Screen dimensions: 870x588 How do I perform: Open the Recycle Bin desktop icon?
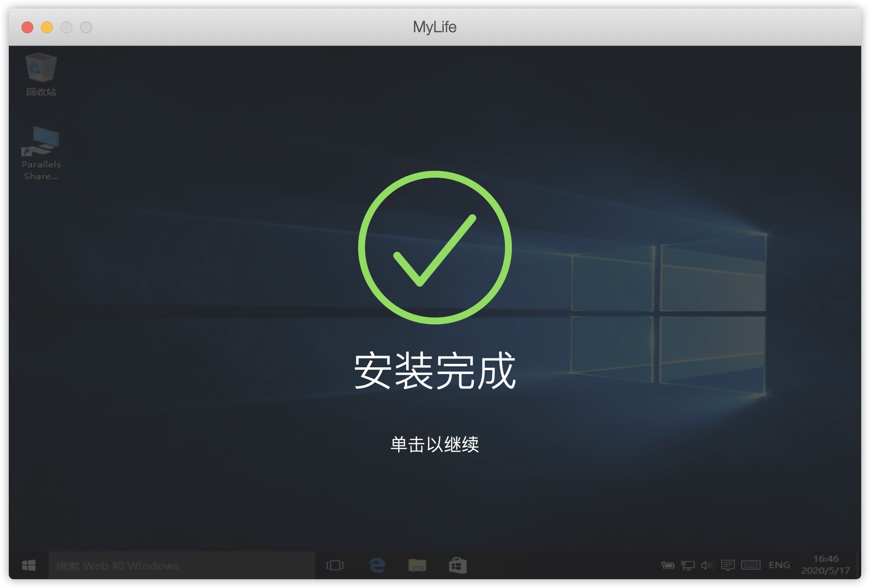click(41, 75)
